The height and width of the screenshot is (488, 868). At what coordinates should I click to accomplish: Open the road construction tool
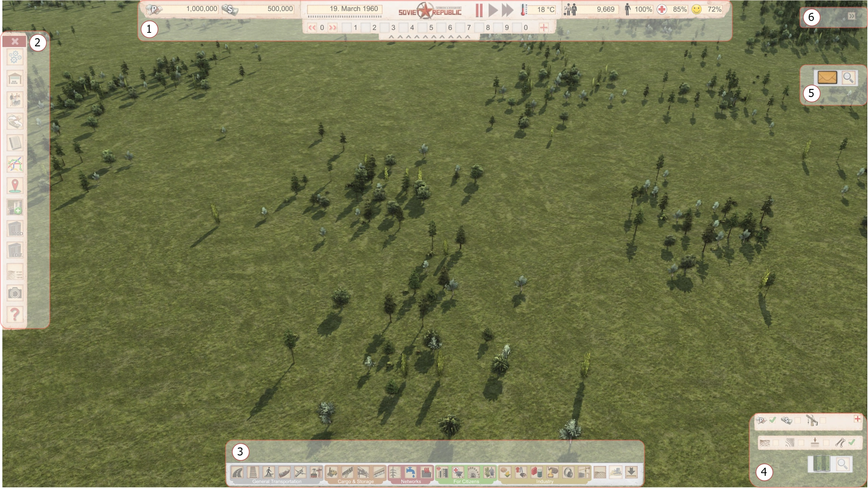pyautogui.click(x=238, y=472)
